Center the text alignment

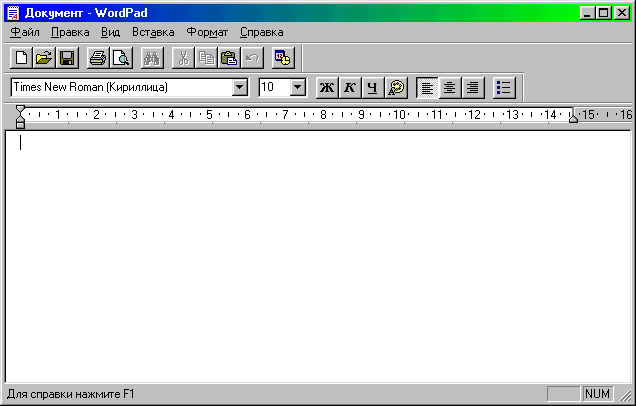450,87
